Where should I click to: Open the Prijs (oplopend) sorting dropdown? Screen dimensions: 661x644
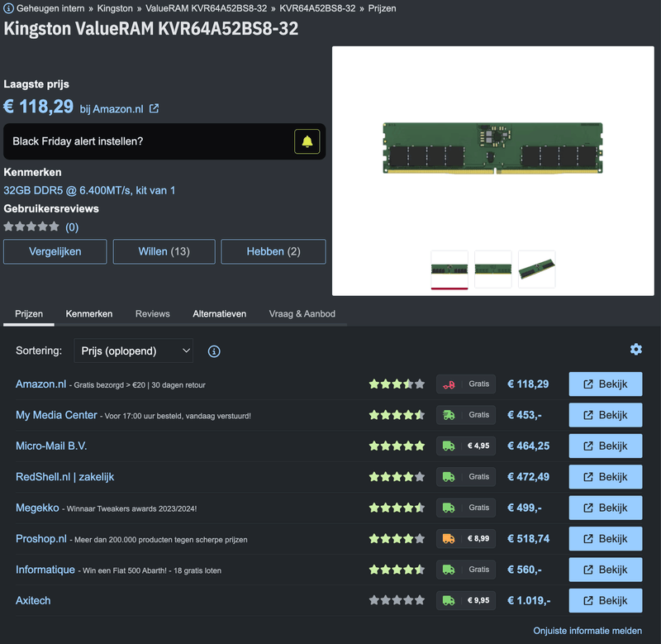pyautogui.click(x=133, y=351)
